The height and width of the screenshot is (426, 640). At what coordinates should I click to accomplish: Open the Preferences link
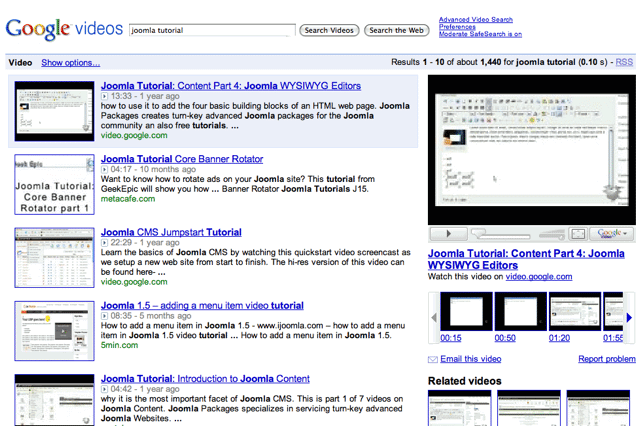pyautogui.click(x=457, y=27)
